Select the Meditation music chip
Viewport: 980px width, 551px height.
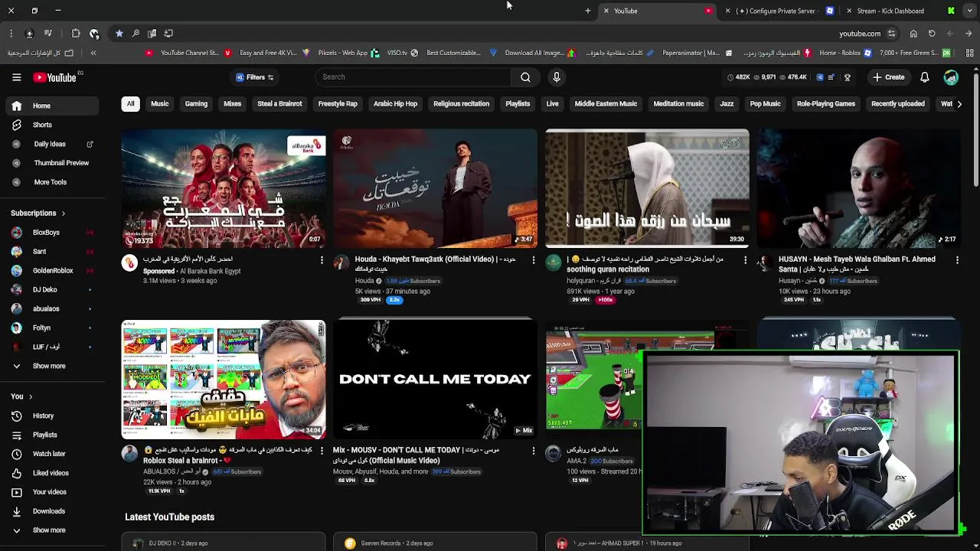coord(678,103)
